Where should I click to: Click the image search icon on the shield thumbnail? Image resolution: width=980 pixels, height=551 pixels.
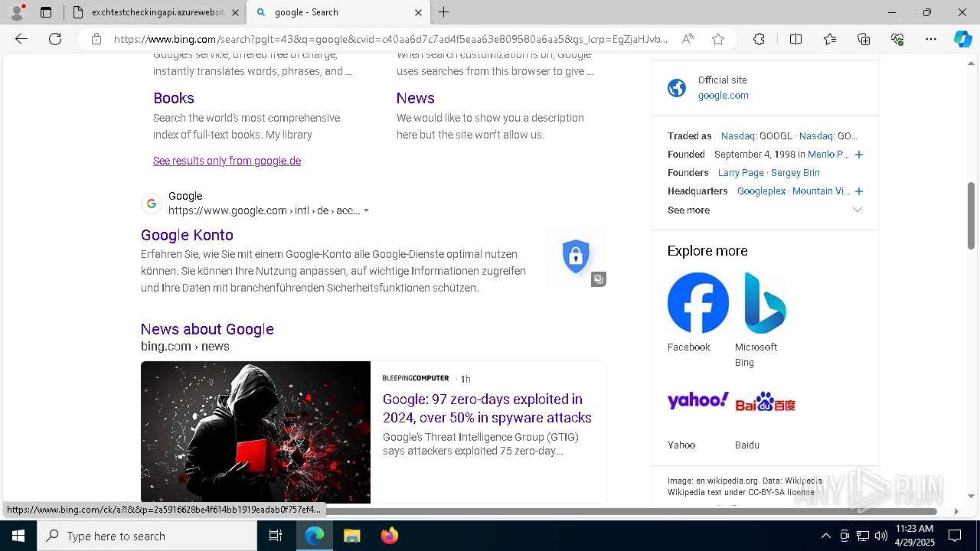point(599,279)
